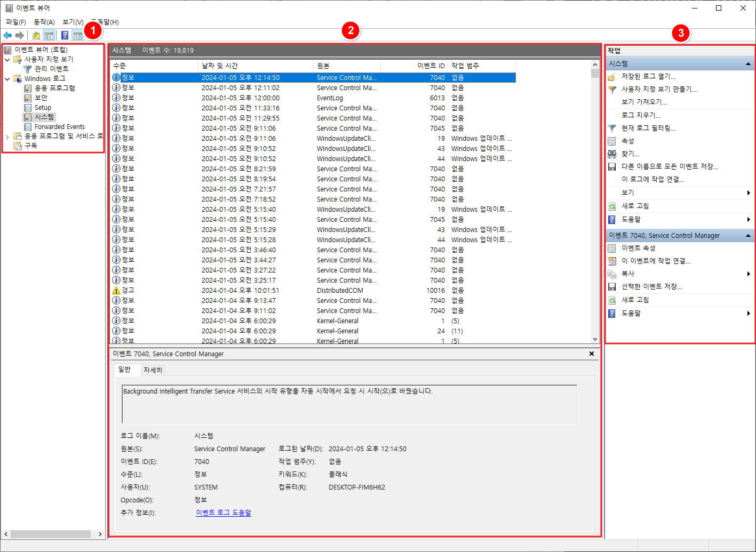This screenshot has width=756, height=552.
Task: Select 관리 이벤트 in the tree
Action: point(51,69)
